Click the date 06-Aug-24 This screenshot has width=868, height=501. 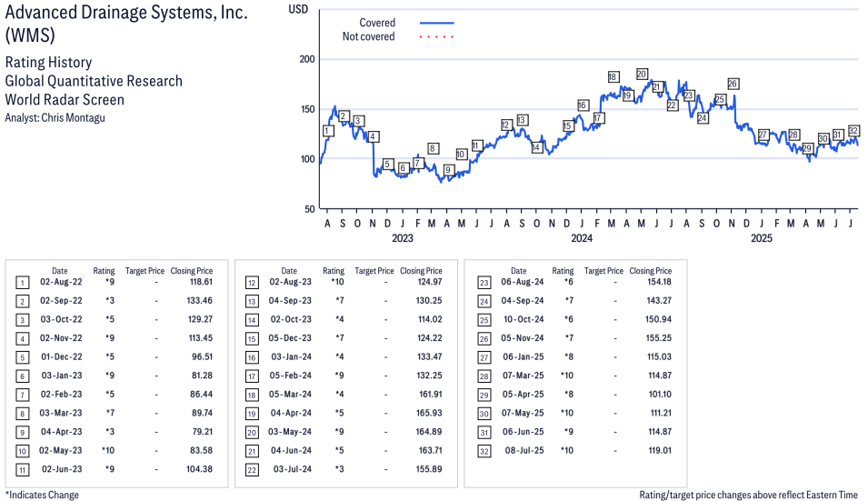[x=523, y=282]
